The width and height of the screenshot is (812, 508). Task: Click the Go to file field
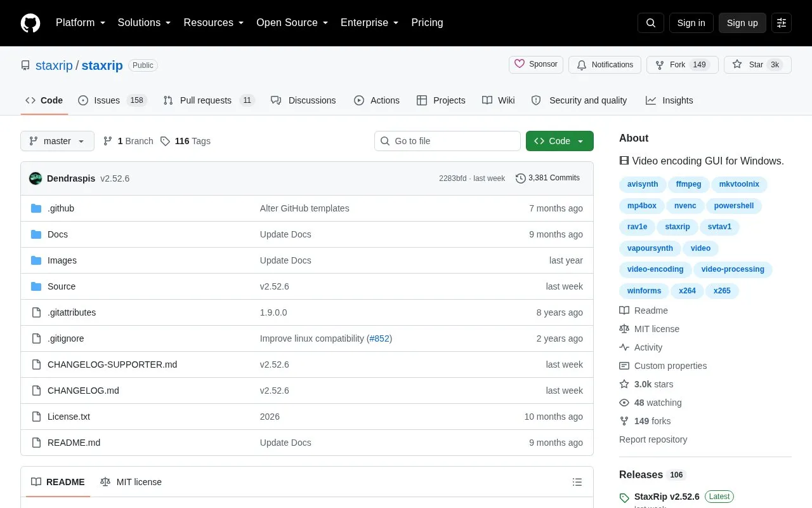coord(447,141)
